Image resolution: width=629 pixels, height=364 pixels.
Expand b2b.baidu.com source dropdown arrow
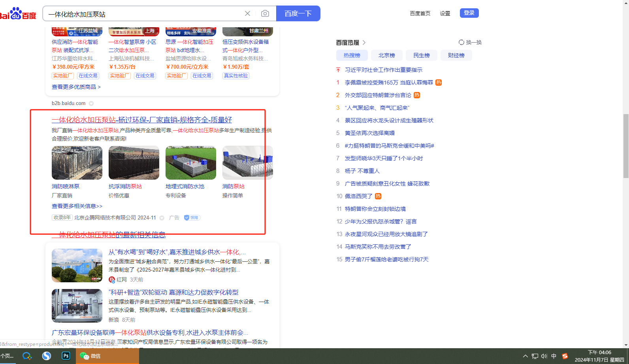[91, 103]
